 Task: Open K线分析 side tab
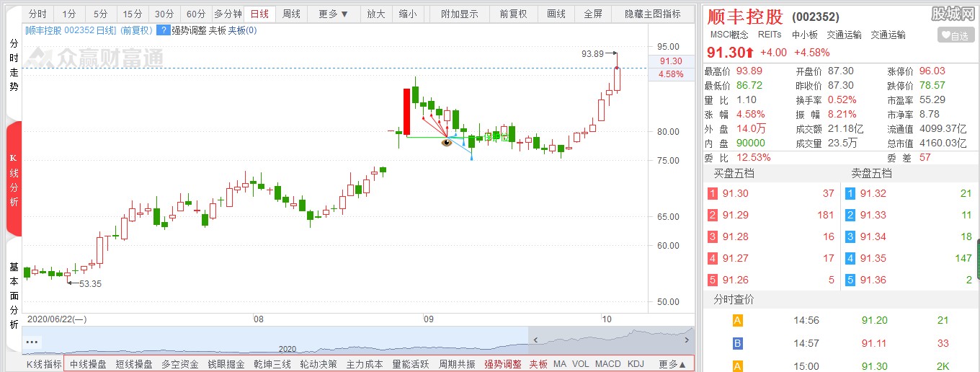pyautogui.click(x=14, y=180)
